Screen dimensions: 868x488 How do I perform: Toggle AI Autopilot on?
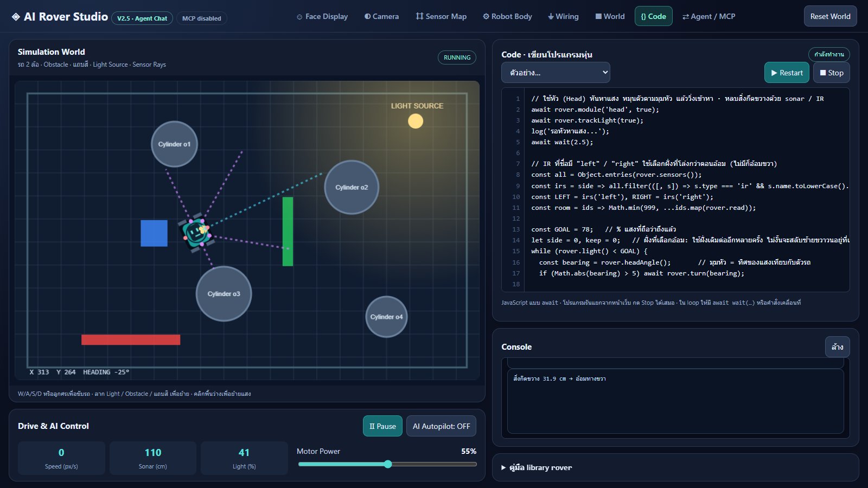(x=442, y=426)
